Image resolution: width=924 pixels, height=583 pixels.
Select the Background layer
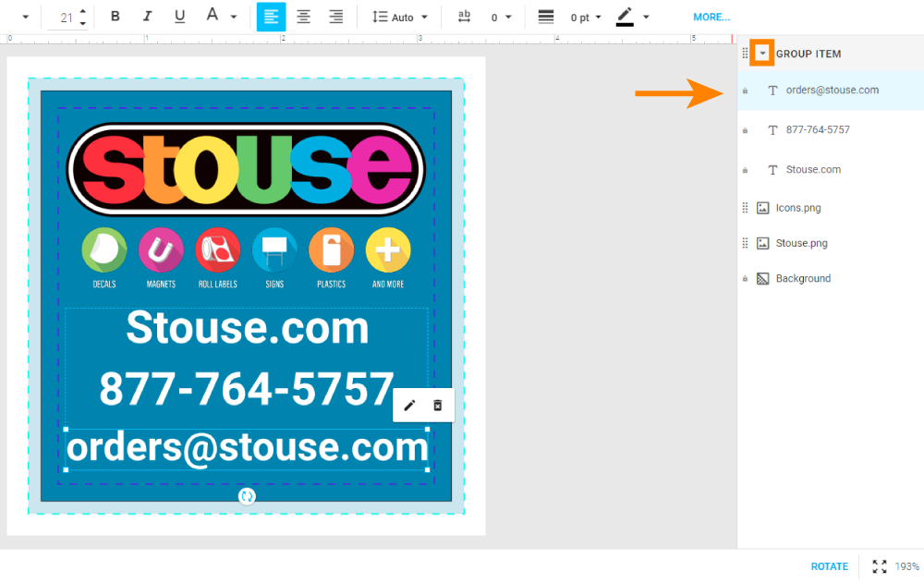click(831, 278)
